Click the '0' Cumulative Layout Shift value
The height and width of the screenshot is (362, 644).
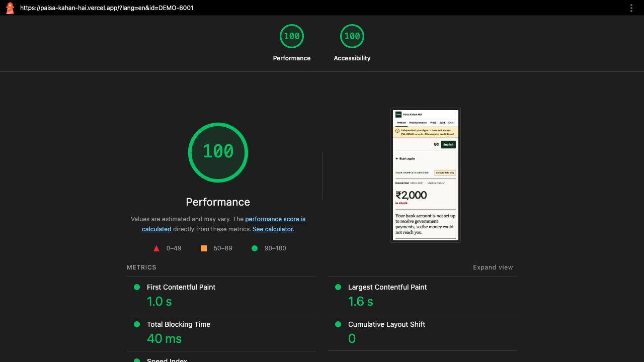[352, 339]
